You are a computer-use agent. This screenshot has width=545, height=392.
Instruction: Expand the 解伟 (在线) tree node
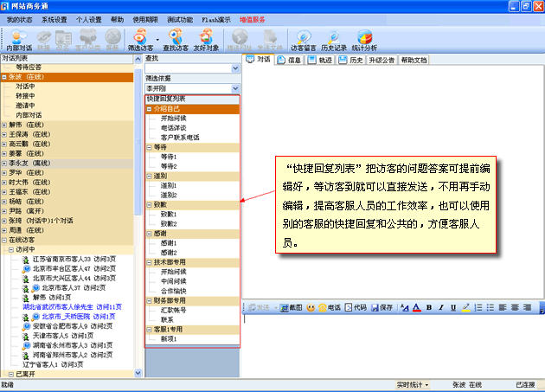point(4,125)
